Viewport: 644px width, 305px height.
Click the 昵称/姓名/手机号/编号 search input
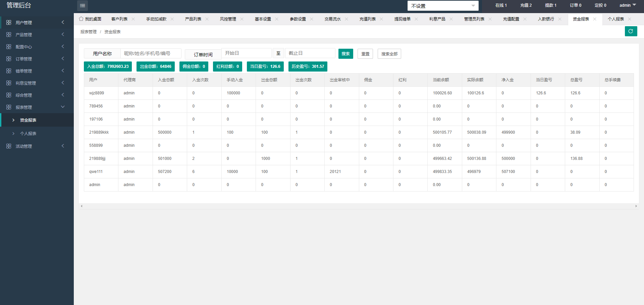tap(151, 53)
